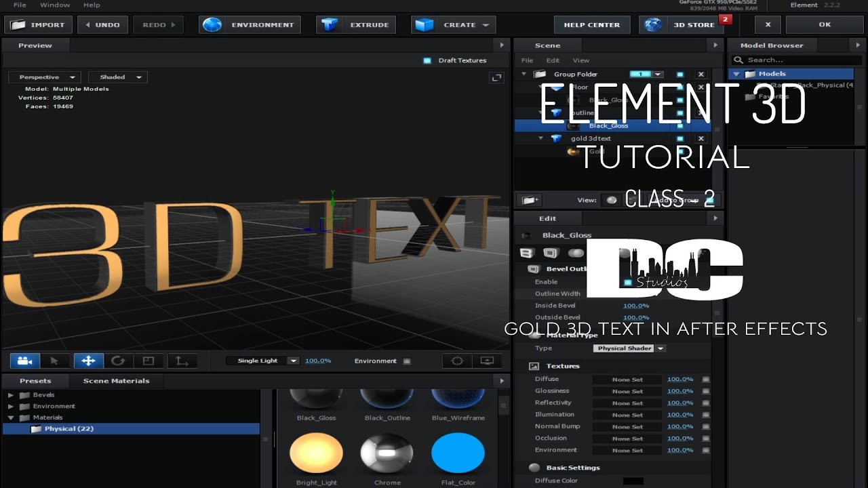Screen dimensions: 868x488
Task: Click the Diffuse Color black swatch
Action: (x=633, y=481)
